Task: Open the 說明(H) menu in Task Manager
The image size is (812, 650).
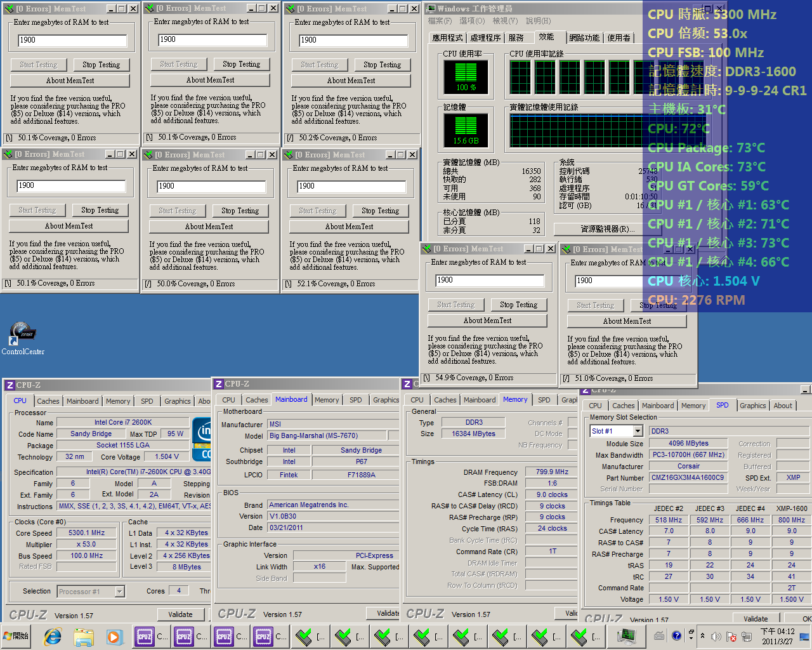Action: 538,22
